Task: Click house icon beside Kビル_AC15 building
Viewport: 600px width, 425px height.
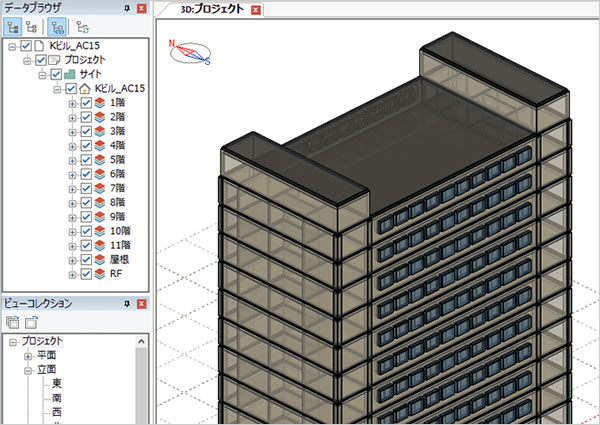Action: pyautogui.click(x=85, y=89)
